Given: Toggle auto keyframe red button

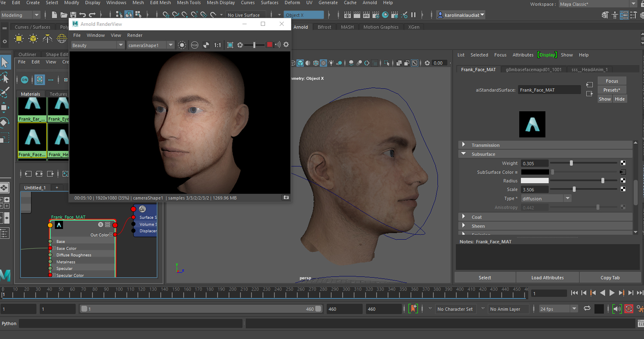Looking at the screenshot, I should coord(629,309).
